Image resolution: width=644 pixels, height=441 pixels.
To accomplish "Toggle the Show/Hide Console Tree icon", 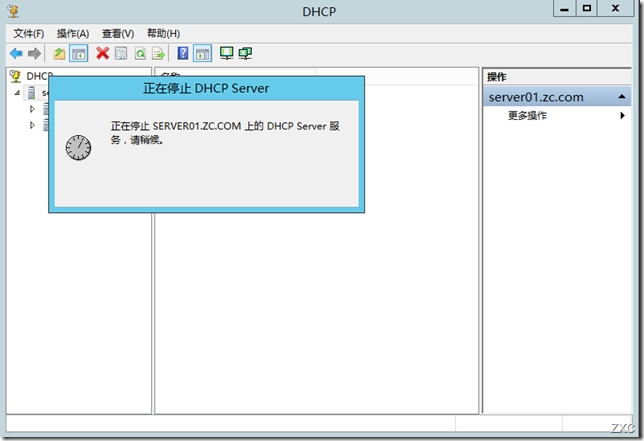I will coord(78,53).
